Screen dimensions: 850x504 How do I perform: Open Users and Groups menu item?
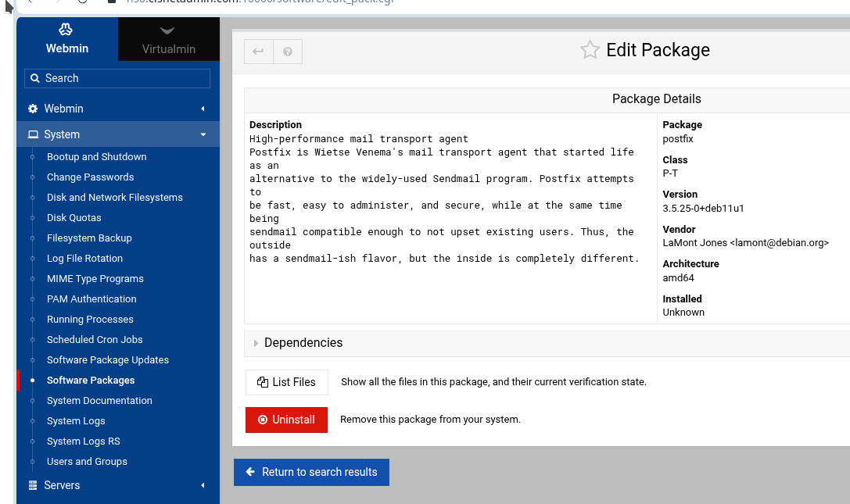[x=87, y=462]
